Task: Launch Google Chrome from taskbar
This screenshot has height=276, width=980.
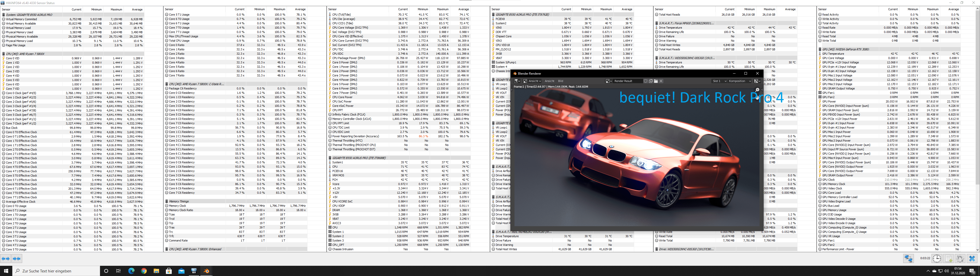Action: pos(144,271)
